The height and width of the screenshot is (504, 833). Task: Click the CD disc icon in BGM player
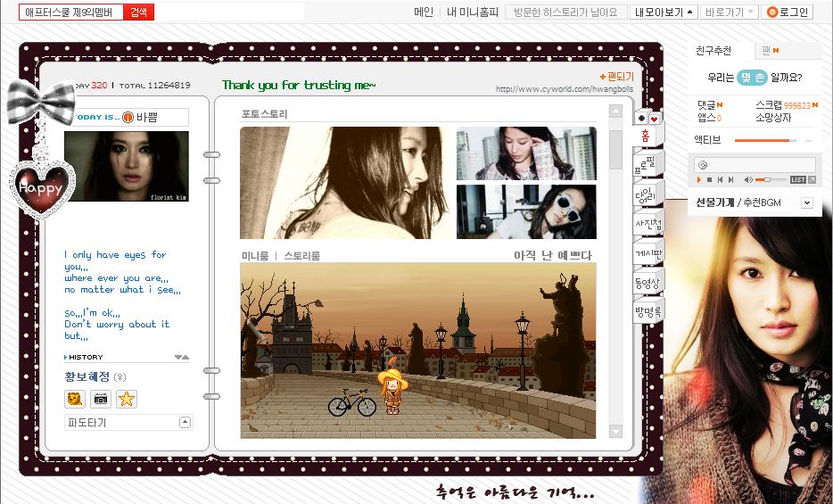(703, 165)
